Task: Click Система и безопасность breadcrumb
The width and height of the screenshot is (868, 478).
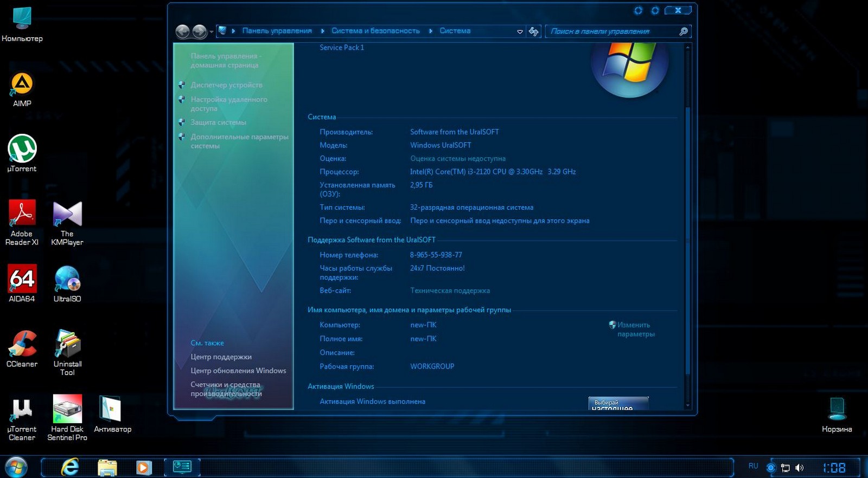Action: pos(375,31)
